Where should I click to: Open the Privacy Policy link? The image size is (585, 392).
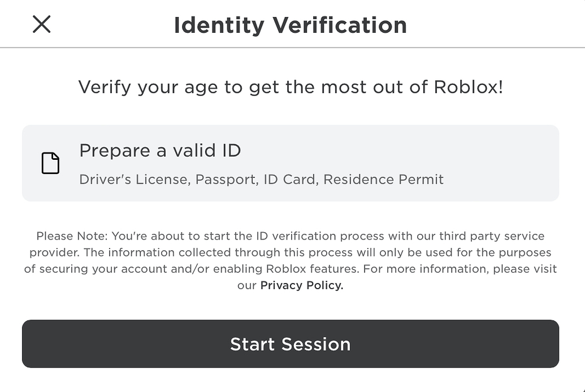(x=301, y=285)
